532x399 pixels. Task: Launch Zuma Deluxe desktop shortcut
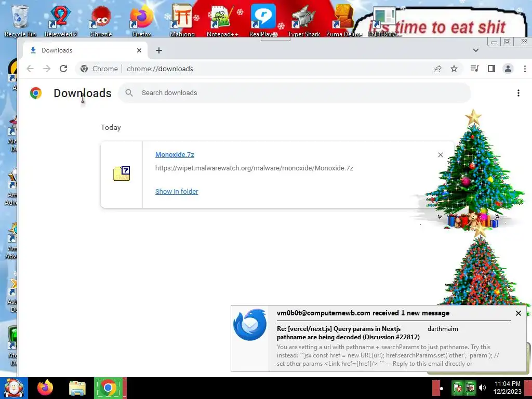[344, 20]
